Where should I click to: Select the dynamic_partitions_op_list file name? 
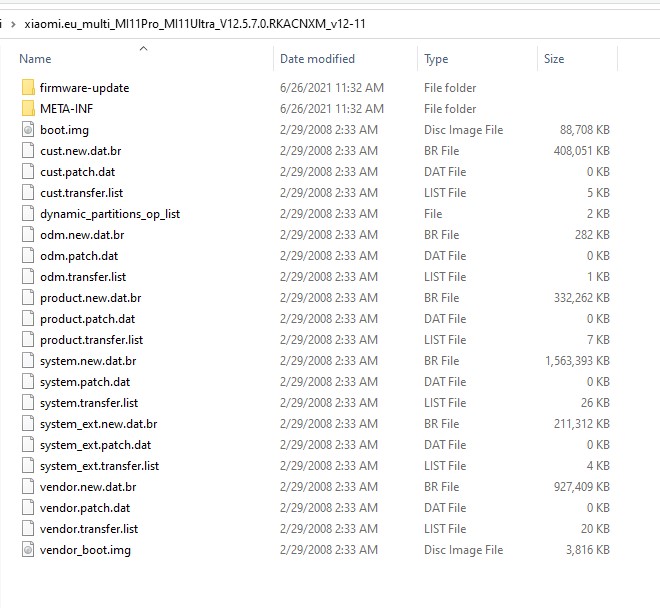[110, 214]
